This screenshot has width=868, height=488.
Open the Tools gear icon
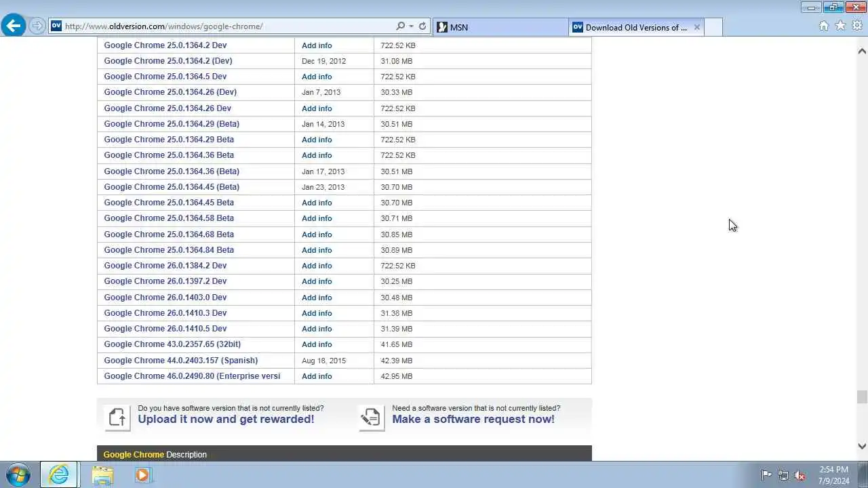click(857, 26)
